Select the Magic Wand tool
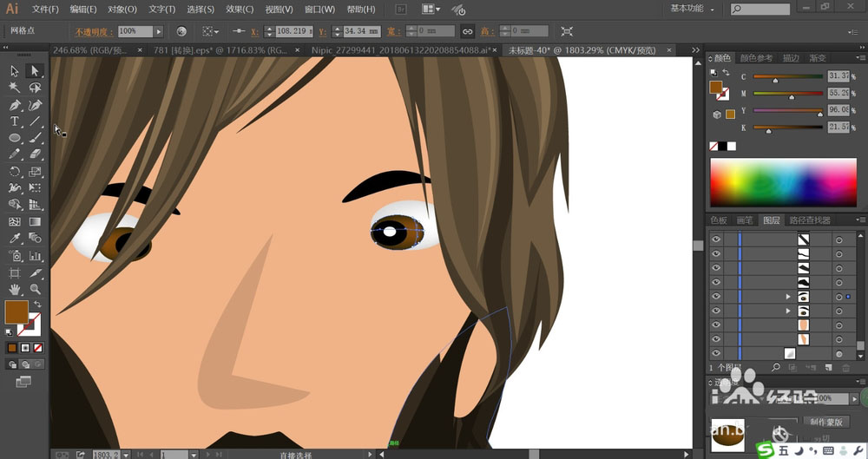The image size is (868, 459). coord(15,88)
